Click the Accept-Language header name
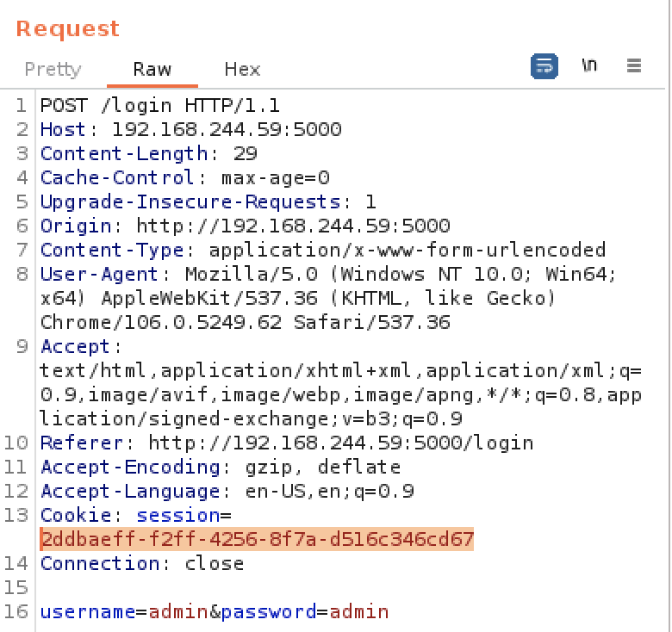Image resolution: width=672 pixels, height=632 pixels. tap(130, 491)
